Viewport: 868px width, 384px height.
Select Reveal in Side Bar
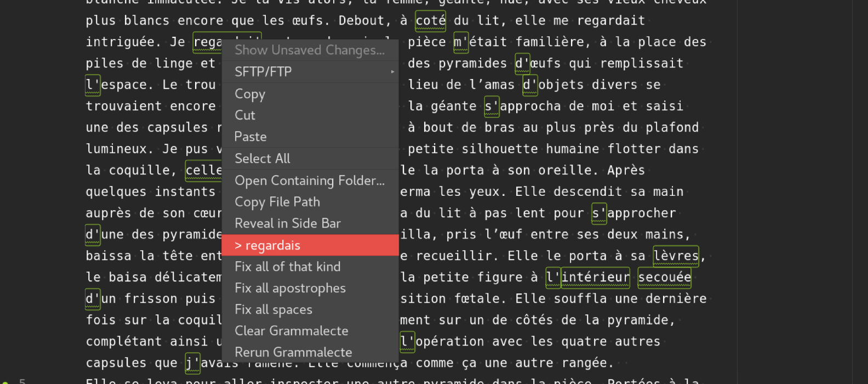coord(310,223)
